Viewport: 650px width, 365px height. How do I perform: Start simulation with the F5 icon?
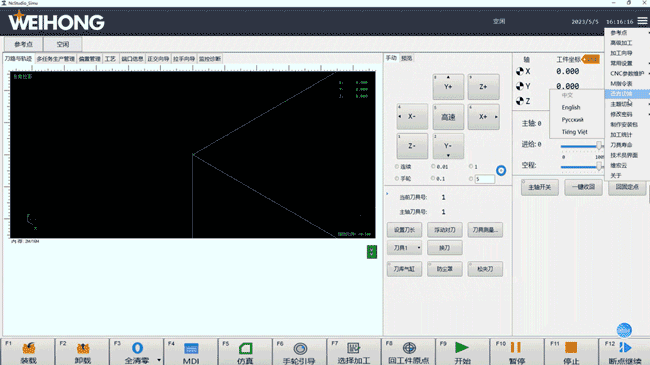click(245, 348)
